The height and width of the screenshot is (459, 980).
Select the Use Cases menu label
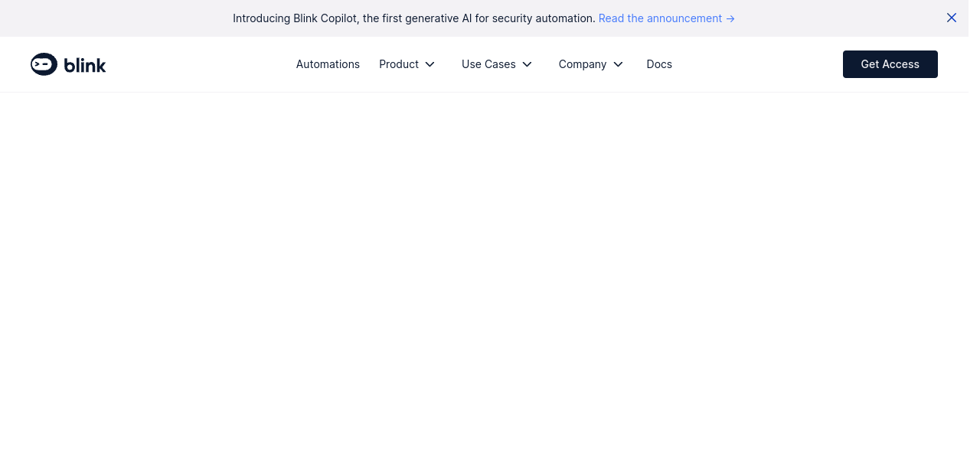tap(488, 64)
